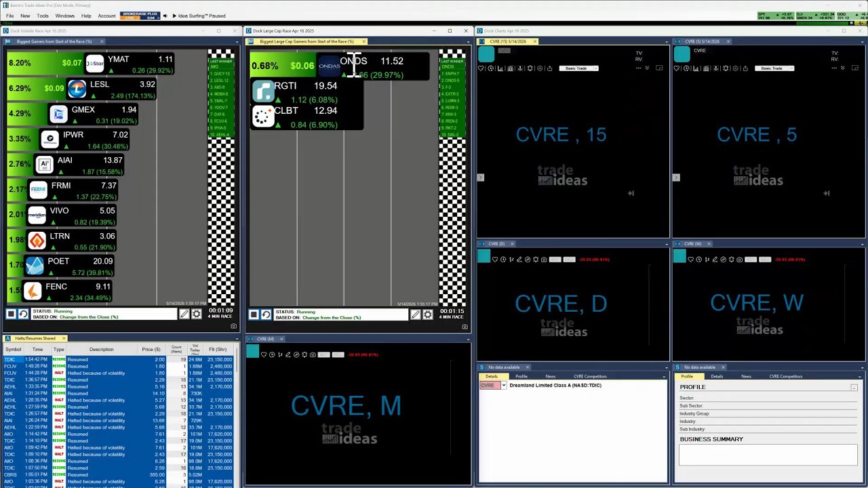The image size is (868, 488).
Task: Expand the double-chevron in the CVRE 15 chart header
Action: click(647, 68)
